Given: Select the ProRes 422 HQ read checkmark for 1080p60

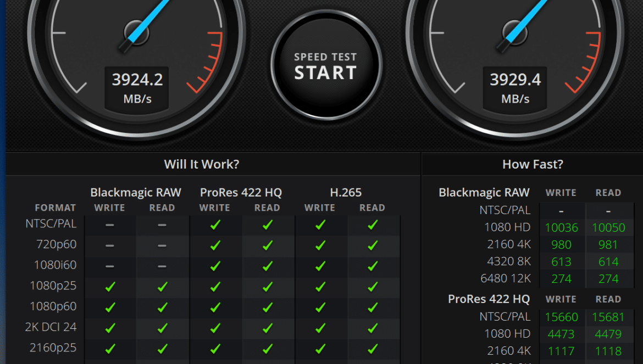Looking at the screenshot, I should (268, 307).
